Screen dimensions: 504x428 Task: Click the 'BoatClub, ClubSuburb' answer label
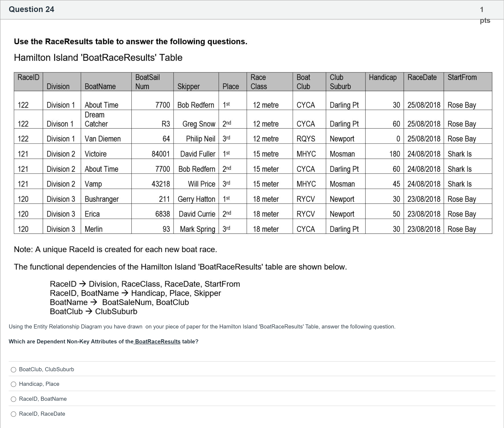pyautogui.click(x=46, y=369)
